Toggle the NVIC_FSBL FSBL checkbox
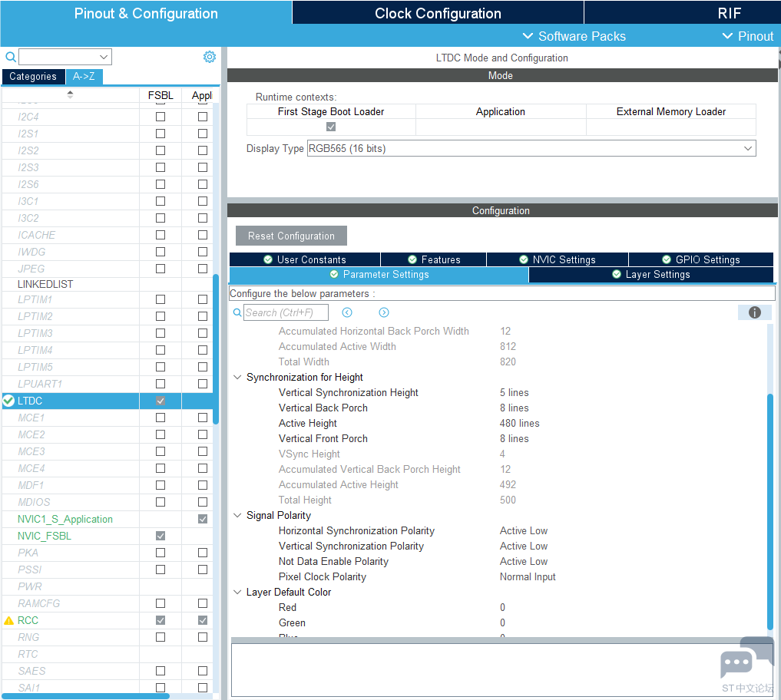Screen dimensions: 781x700 (x=161, y=536)
